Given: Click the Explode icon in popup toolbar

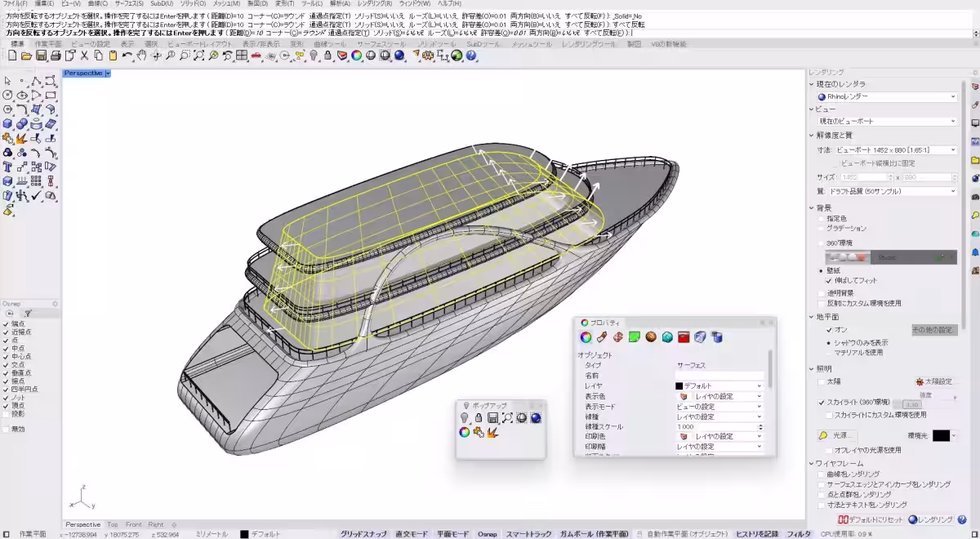Looking at the screenshot, I should pos(492,432).
